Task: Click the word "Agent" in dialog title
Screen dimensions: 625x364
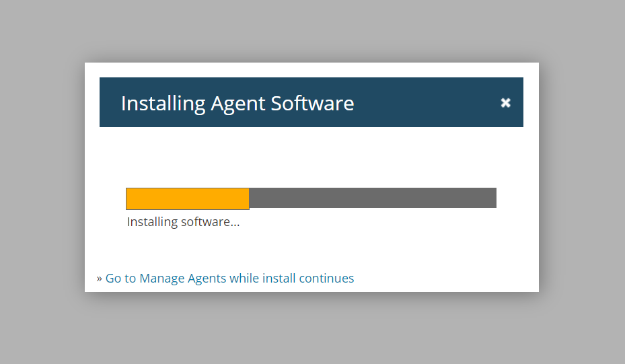Action: coord(237,104)
